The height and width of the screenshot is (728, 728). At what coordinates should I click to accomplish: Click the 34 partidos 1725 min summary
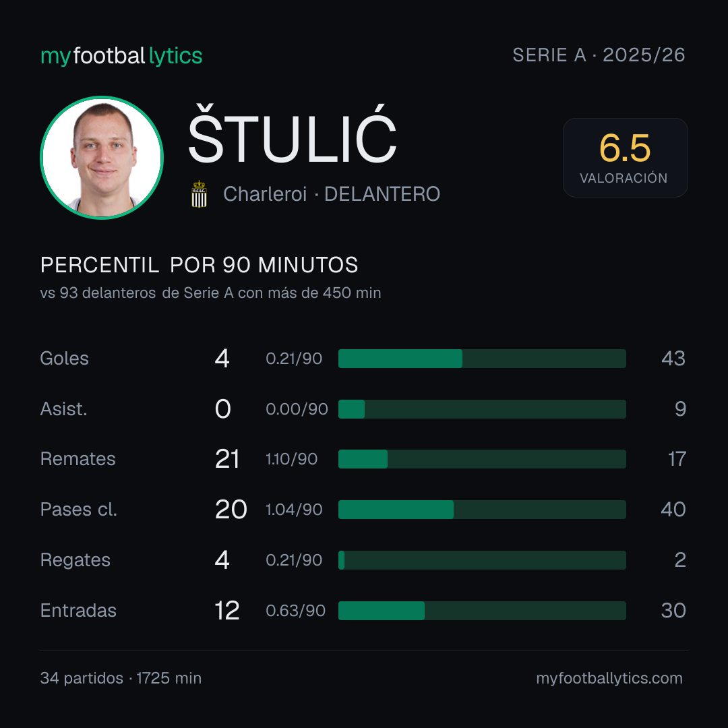pyautogui.click(x=121, y=678)
